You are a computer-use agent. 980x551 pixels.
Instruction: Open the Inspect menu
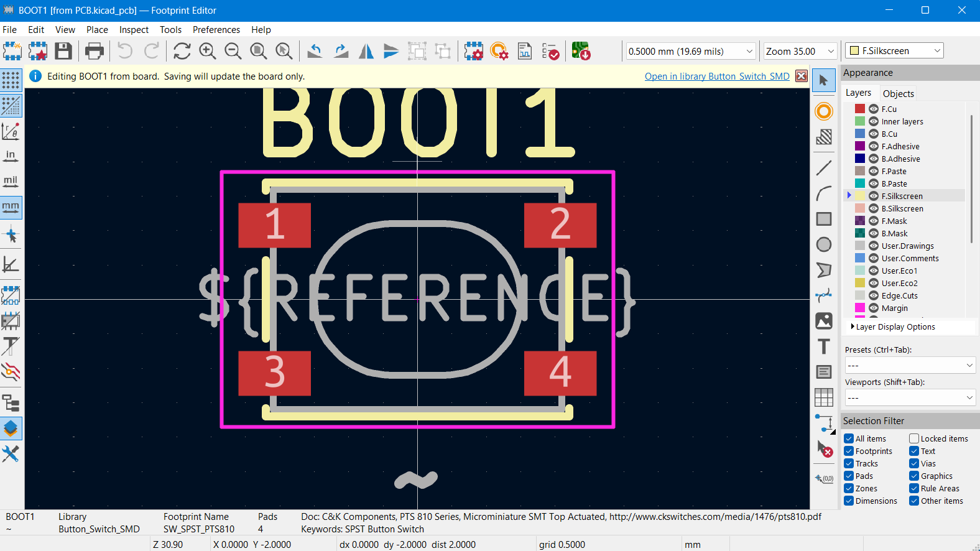click(134, 30)
